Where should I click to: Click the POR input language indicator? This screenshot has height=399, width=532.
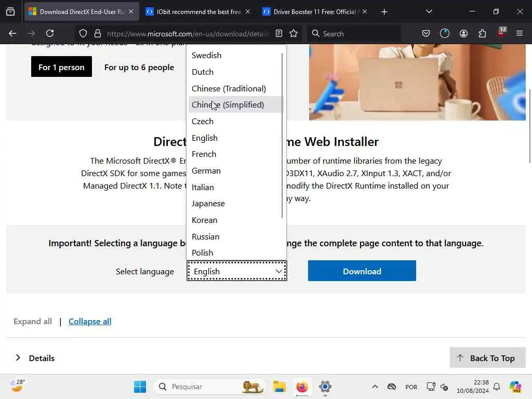(x=411, y=387)
